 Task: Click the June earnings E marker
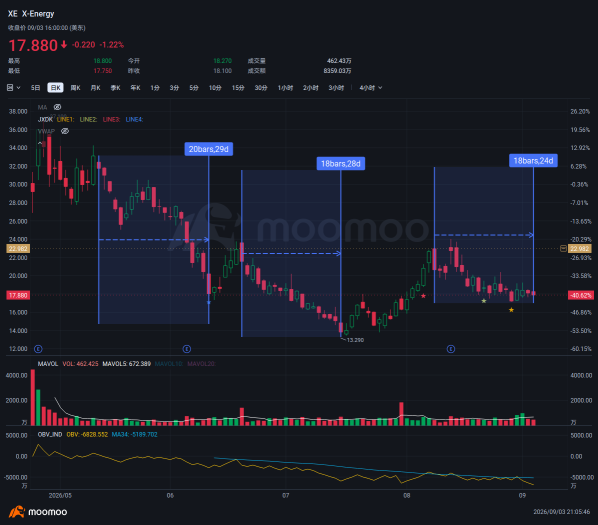coord(186,349)
